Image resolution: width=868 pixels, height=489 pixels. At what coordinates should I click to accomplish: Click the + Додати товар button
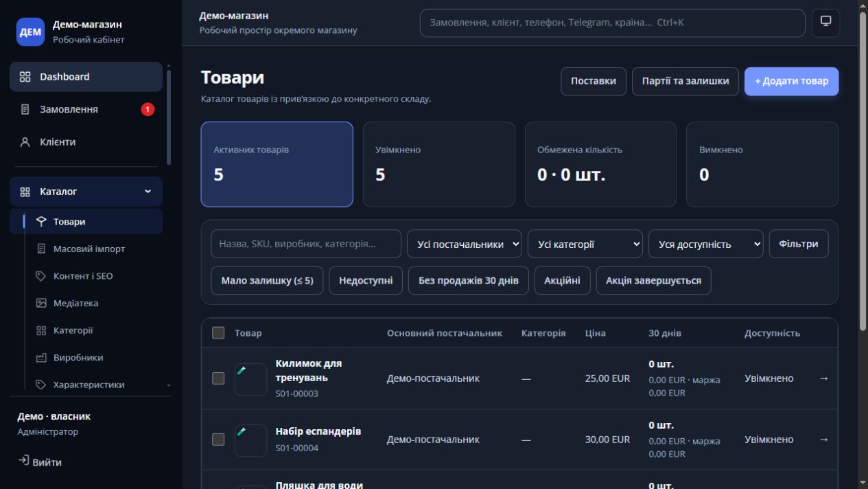pos(791,81)
